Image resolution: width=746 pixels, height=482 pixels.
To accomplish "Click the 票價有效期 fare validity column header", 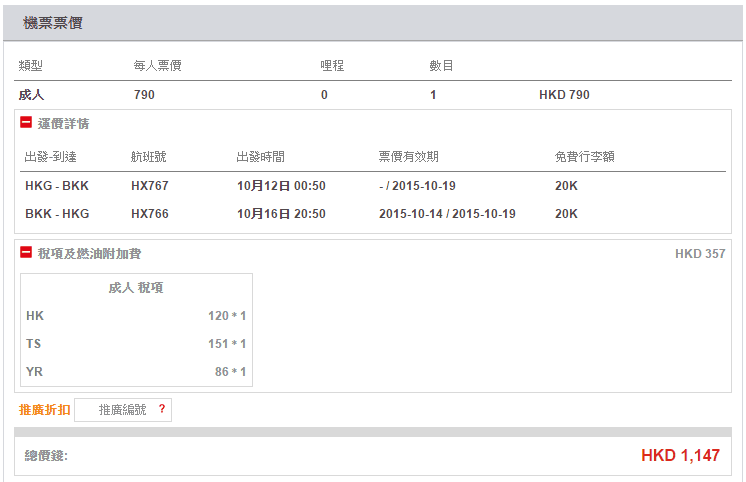I will coord(408,157).
